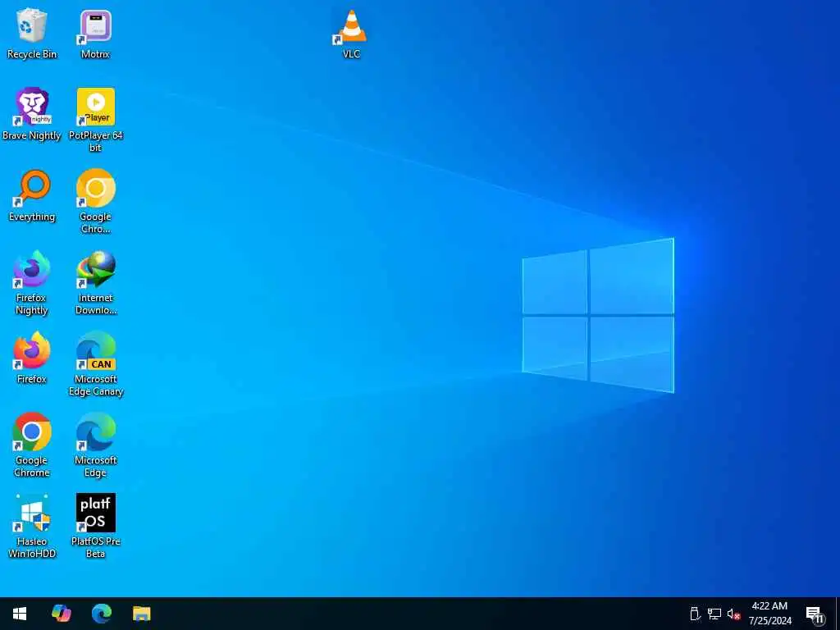Open File Explorer from the taskbar

(142, 614)
